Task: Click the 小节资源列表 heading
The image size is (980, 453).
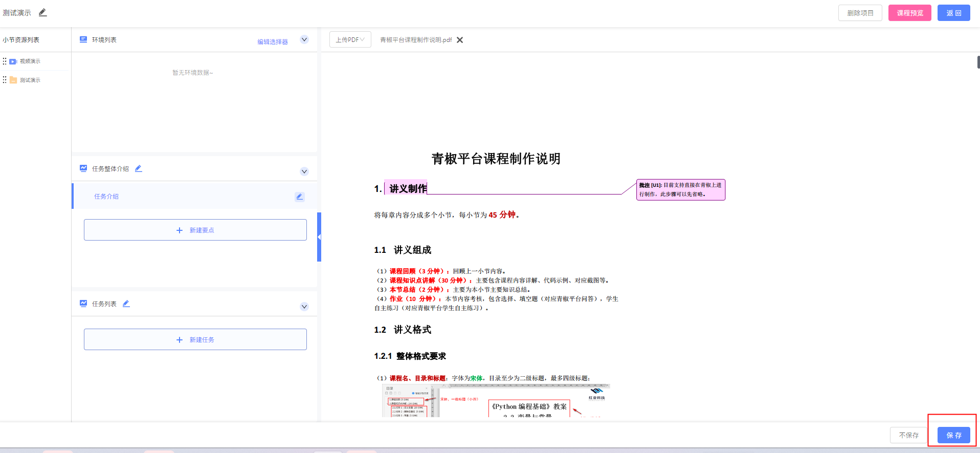Action: pos(21,40)
